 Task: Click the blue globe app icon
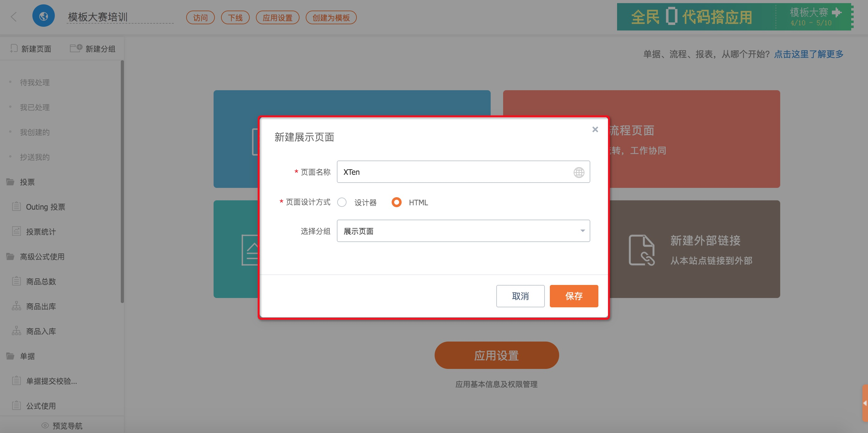coord(44,16)
